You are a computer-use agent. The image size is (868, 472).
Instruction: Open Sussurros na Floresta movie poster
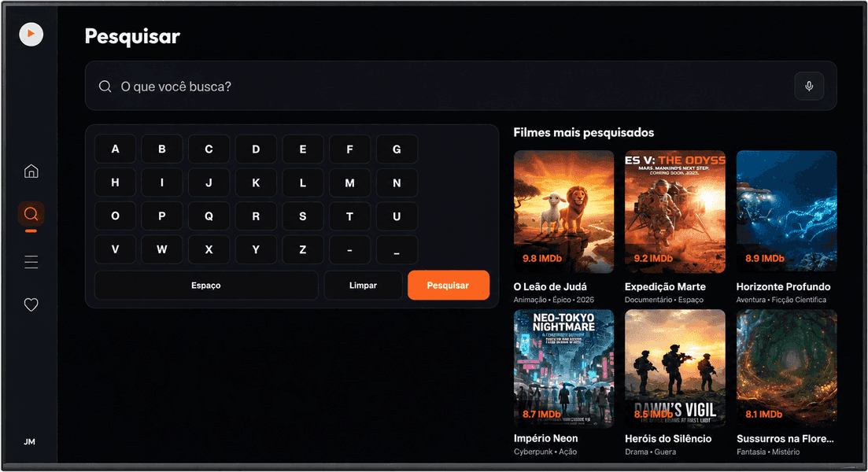coord(786,368)
